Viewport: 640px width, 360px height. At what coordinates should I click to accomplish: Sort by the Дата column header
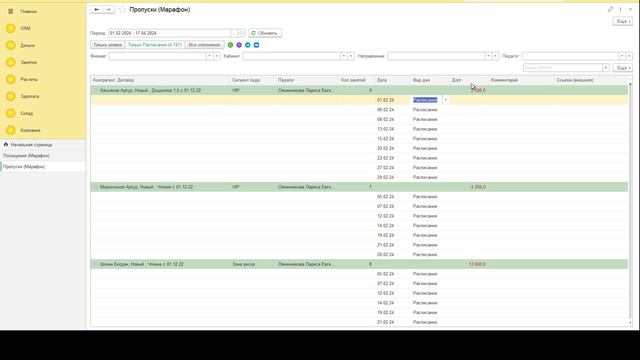(x=392, y=80)
